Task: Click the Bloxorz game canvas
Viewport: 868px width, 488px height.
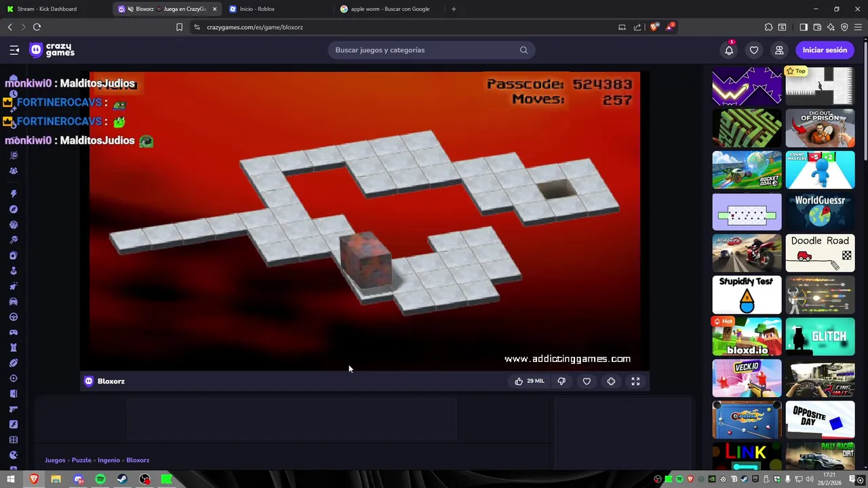Action: pos(365,221)
